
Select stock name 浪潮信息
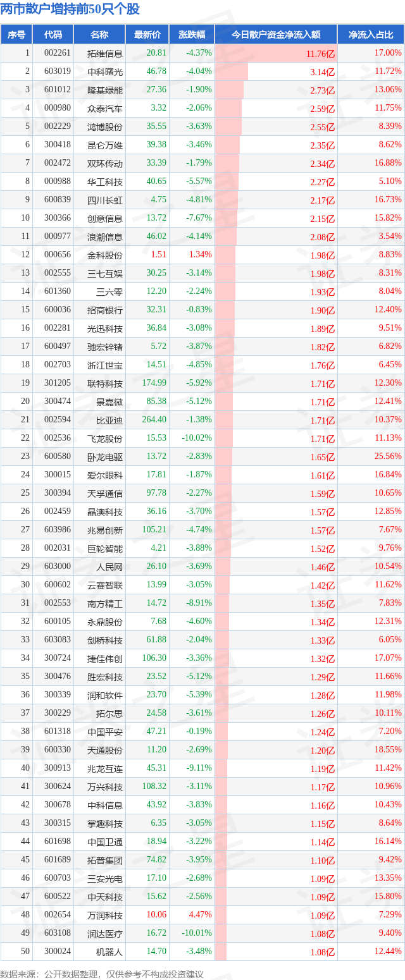click(x=105, y=236)
